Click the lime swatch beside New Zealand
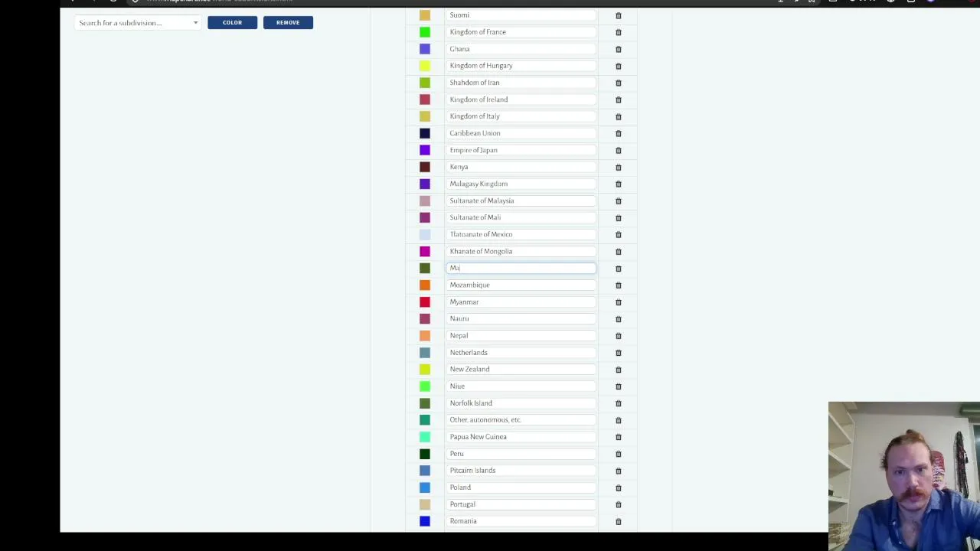 click(425, 369)
